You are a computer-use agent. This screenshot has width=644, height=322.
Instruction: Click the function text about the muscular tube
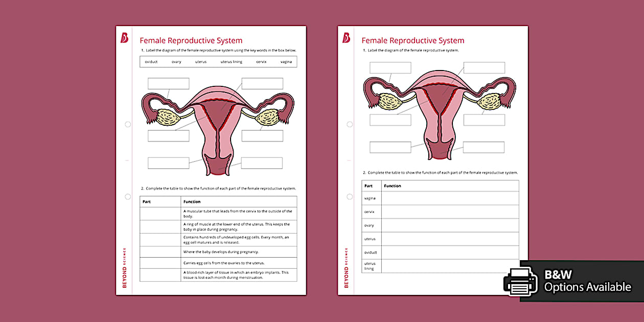(x=237, y=213)
